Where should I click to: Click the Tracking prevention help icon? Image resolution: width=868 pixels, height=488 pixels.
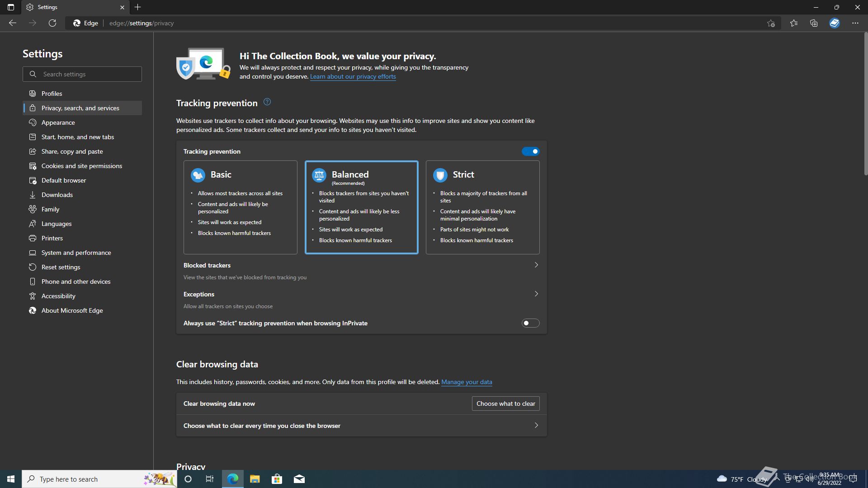(x=267, y=102)
